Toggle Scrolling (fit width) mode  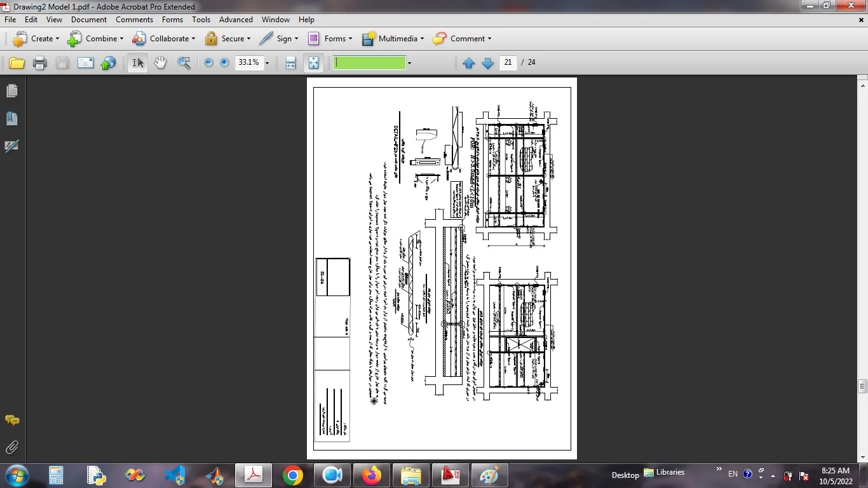click(290, 62)
